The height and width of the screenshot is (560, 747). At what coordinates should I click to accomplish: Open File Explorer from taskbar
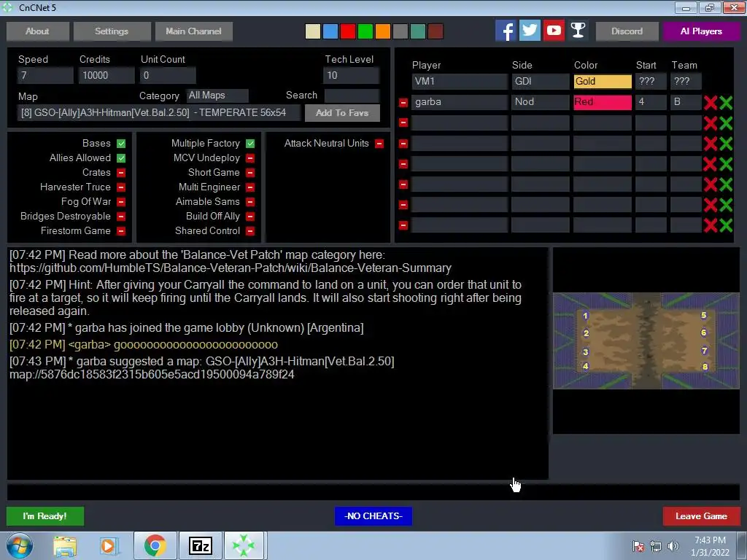pos(65,545)
